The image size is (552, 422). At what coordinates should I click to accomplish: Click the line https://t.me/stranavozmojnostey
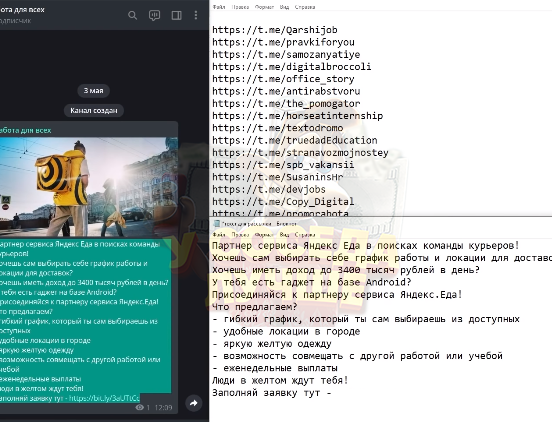[x=300, y=153]
